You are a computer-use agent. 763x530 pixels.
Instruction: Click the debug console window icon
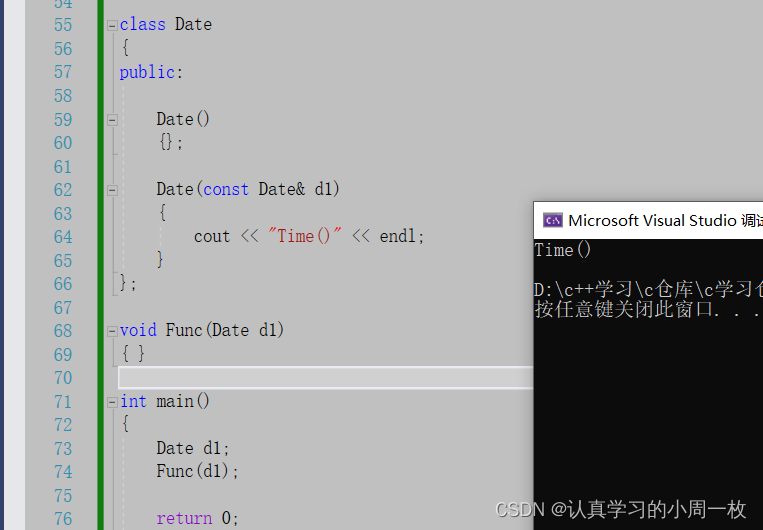pos(552,220)
